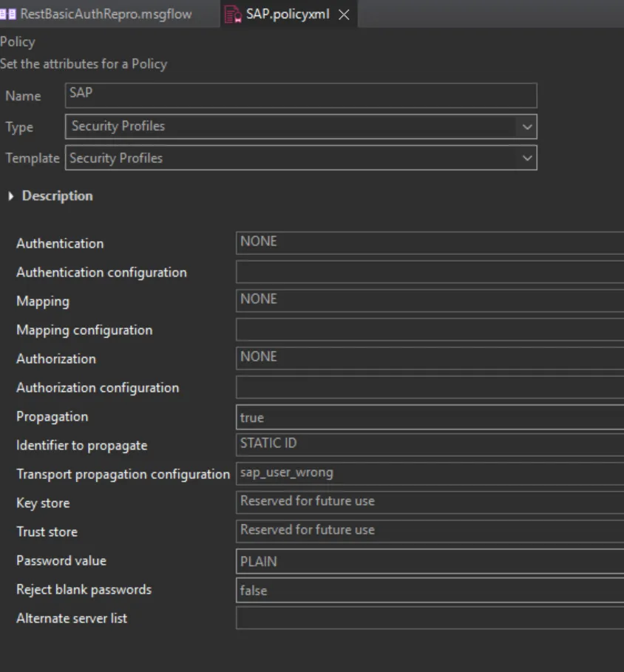Click the Alternate server list field
The height and width of the screenshot is (672, 624).
pyautogui.click(x=430, y=618)
